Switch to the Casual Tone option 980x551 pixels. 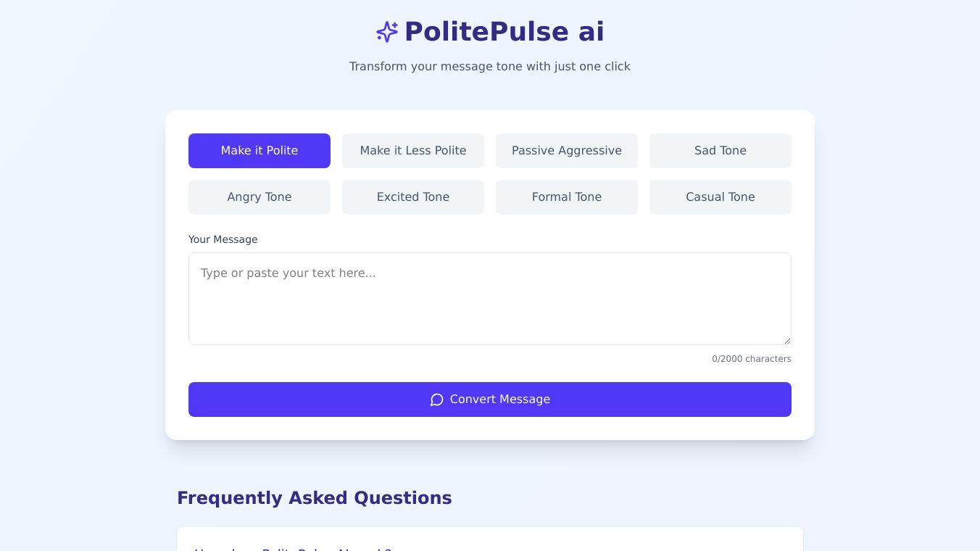[x=721, y=197]
